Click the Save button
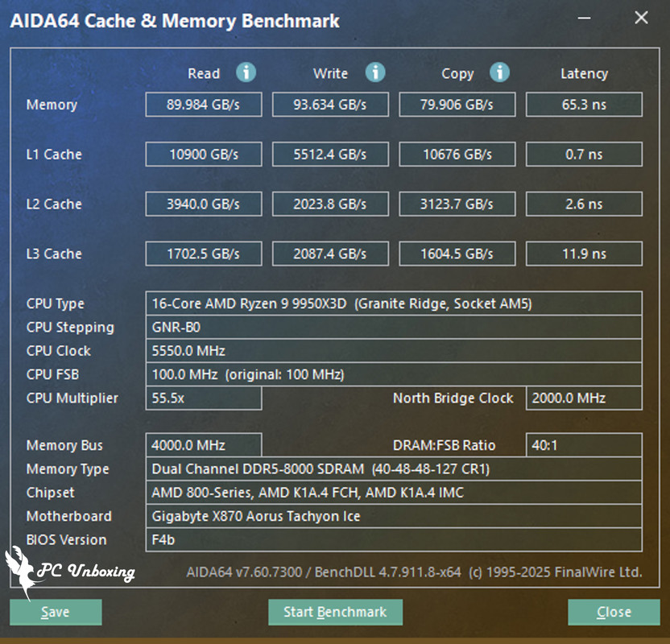670x644 pixels. (x=56, y=612)
